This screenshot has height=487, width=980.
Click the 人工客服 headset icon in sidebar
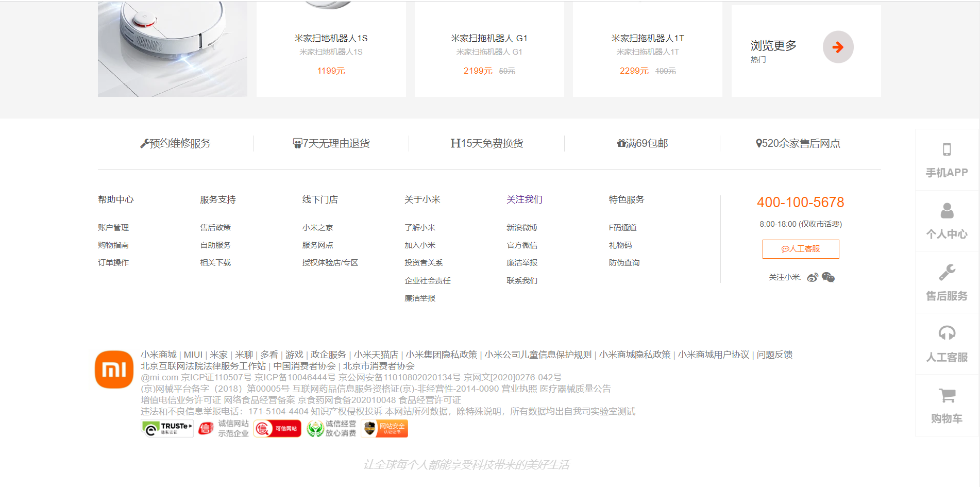pos(947,333)
